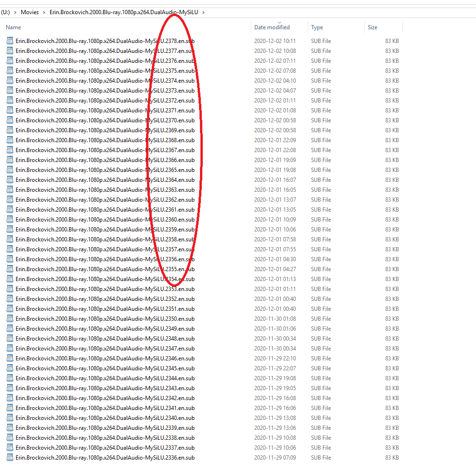Viewport: 476px width, 470px height.
Task: Select file ending in MySiLU.2340.en.sub
Action: [x=105, y=418]
